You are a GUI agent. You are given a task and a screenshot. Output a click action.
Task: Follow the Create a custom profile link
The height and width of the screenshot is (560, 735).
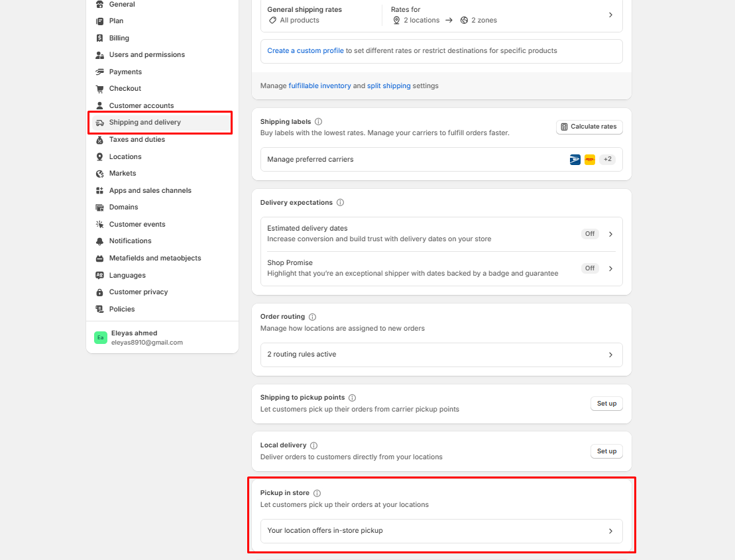click(x=306, y=51)
